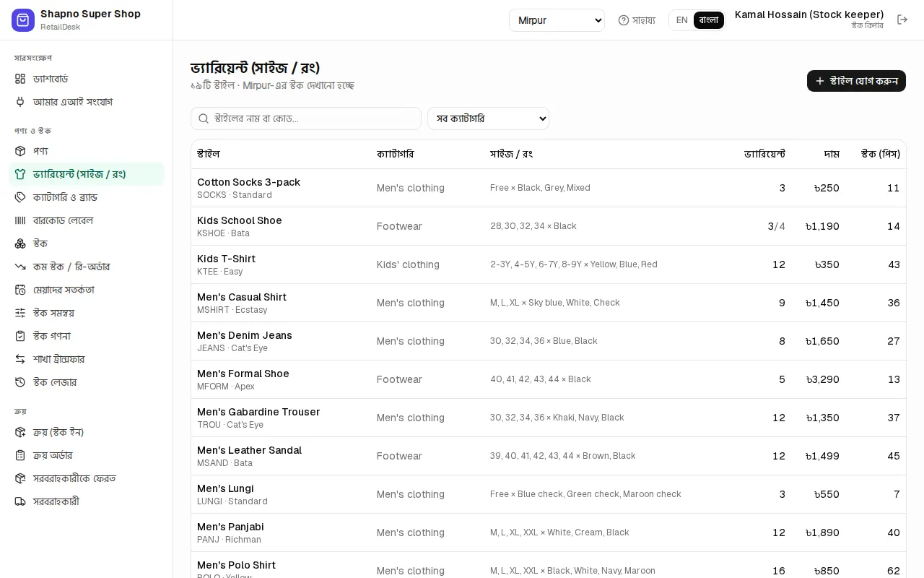Click the ভ্যারিয়েন্ট column header
This screenshot has width=924, height=578.
click(x=764, y=154)
